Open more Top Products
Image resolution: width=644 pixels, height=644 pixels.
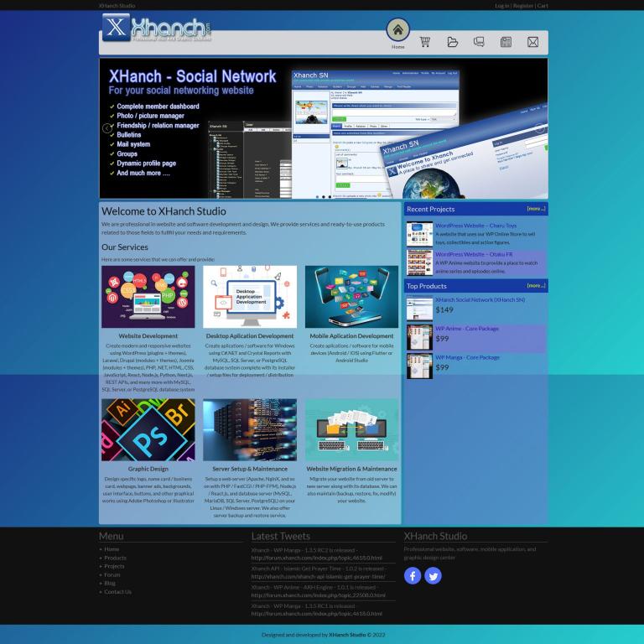pos(536,285)
